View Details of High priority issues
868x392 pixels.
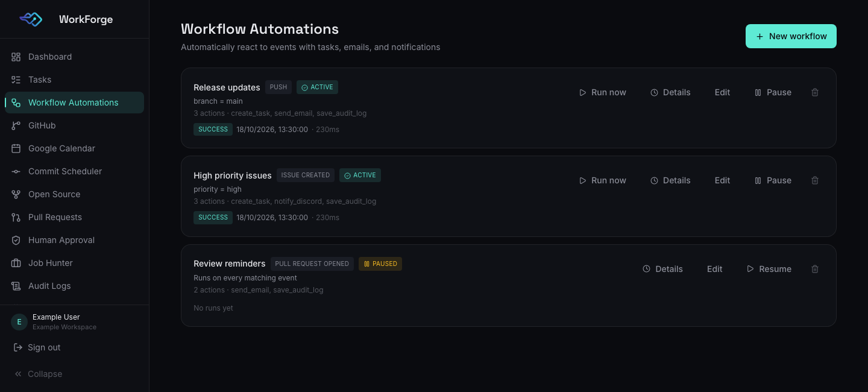(x=670, y=180)
